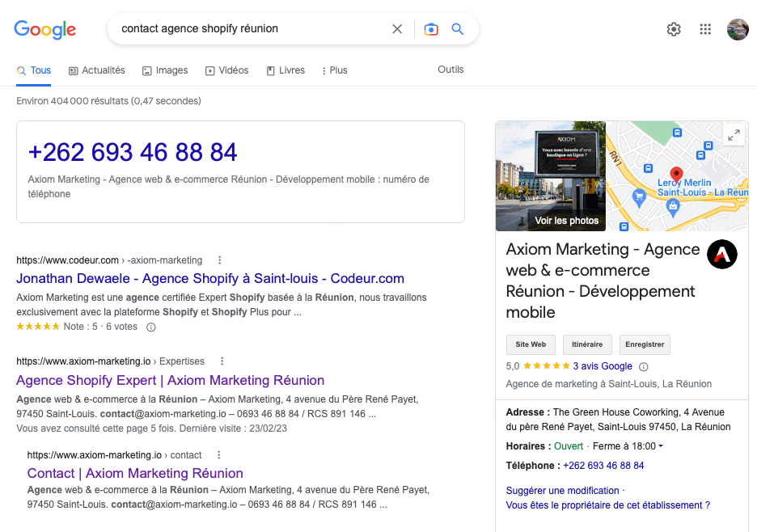This screenshot has height=532, width=757.
Task: Click the shopping cart marker on the map
Action: 639,197
